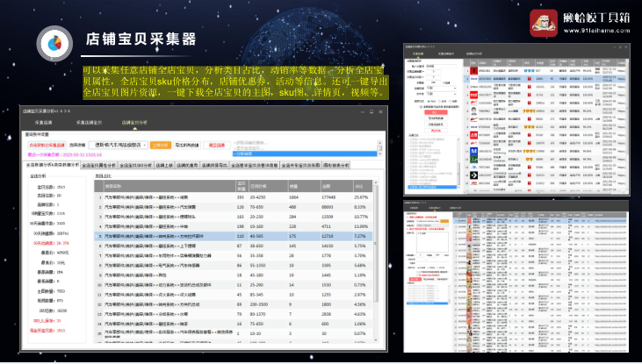
Task: Click the 区间价格 column header
Action: 268,186
